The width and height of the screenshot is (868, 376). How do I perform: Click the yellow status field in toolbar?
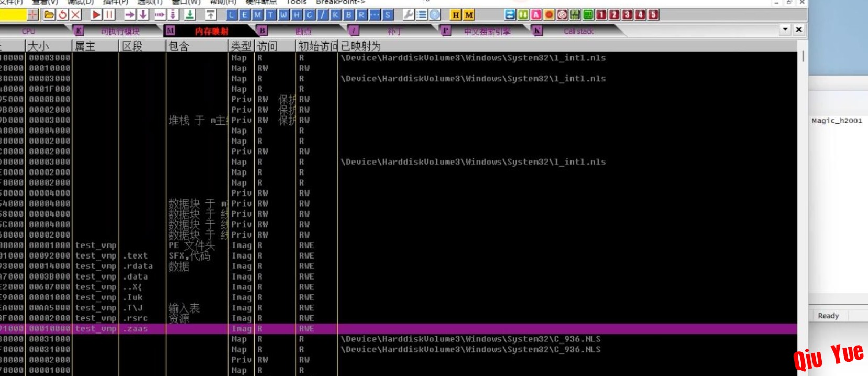tap(13, 15)
